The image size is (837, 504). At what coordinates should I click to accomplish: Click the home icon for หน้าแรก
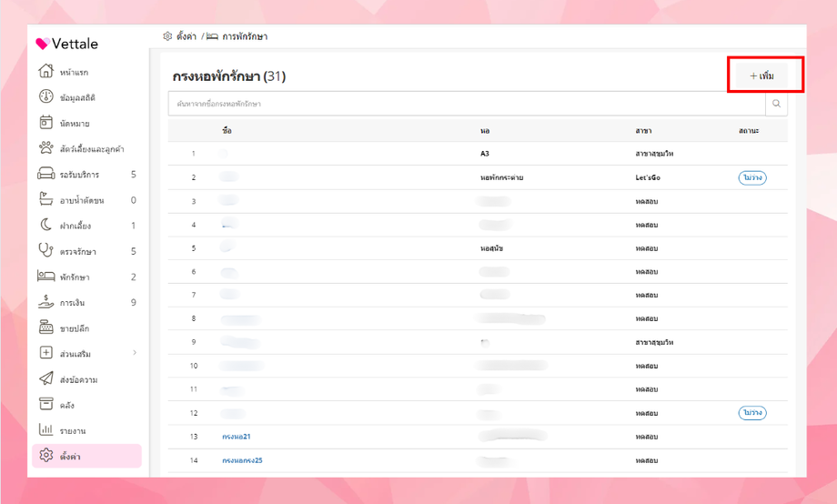pyautogui.click(x=46, y=72)
